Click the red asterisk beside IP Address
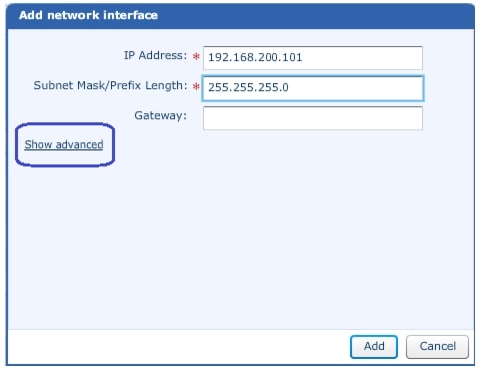The width and height of the screenshot is (488, 390). (x=196, y=56)
